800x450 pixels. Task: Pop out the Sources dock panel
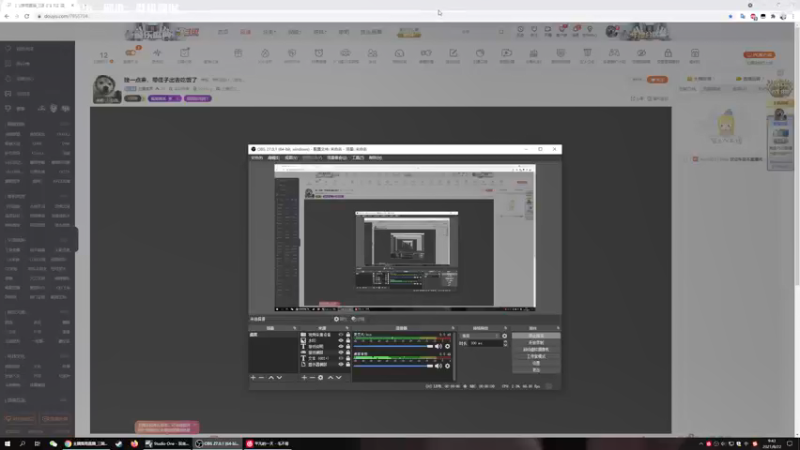point(346,328)
